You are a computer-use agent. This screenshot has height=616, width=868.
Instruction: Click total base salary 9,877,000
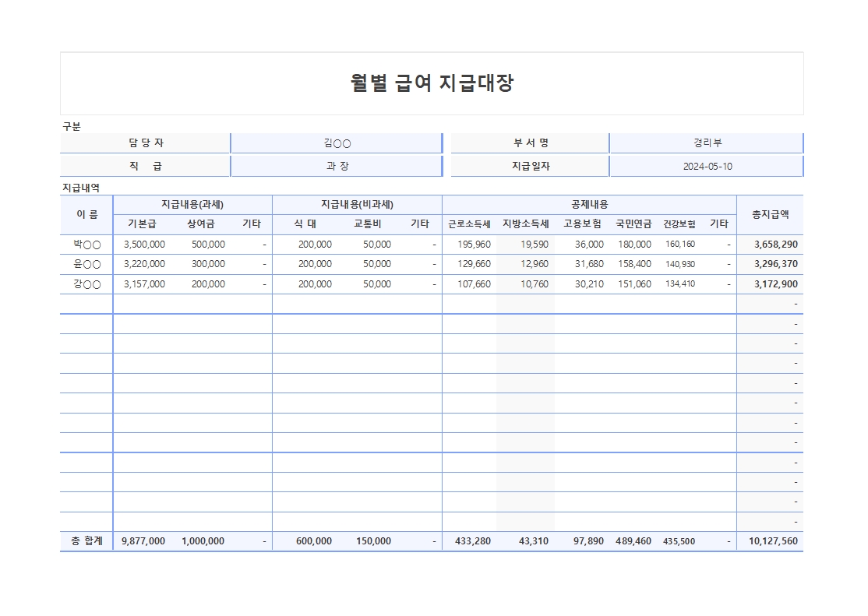click(143, 541)
